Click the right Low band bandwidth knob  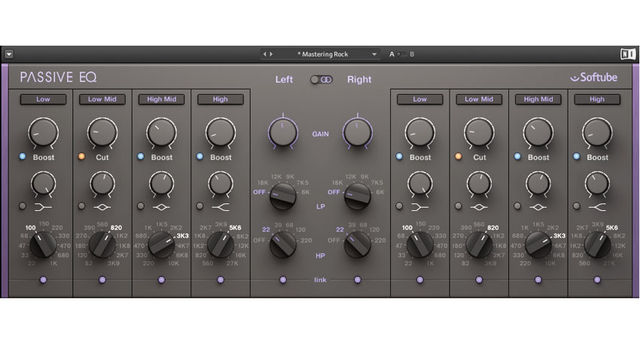coord(420,184)
